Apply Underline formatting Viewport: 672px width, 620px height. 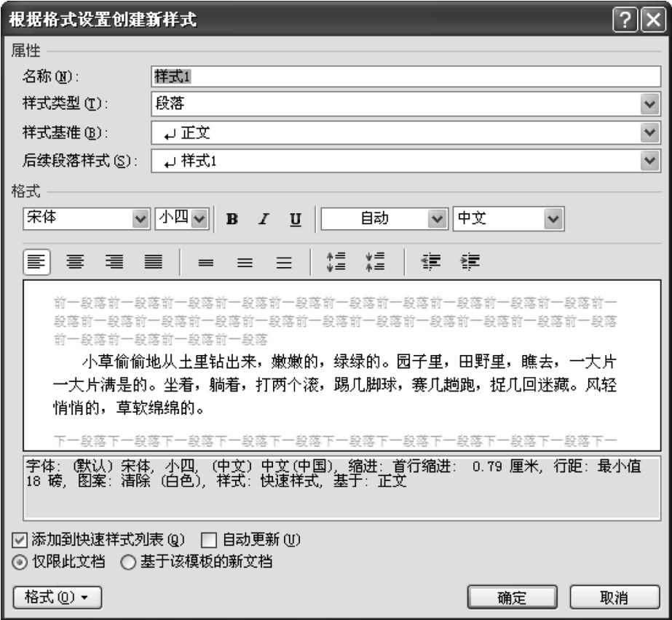coord(296,219)
